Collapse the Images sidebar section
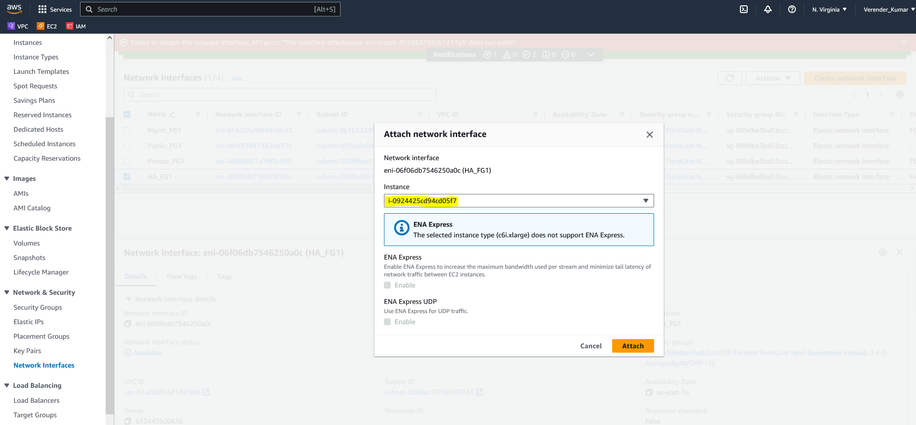 tap(7, 179)
